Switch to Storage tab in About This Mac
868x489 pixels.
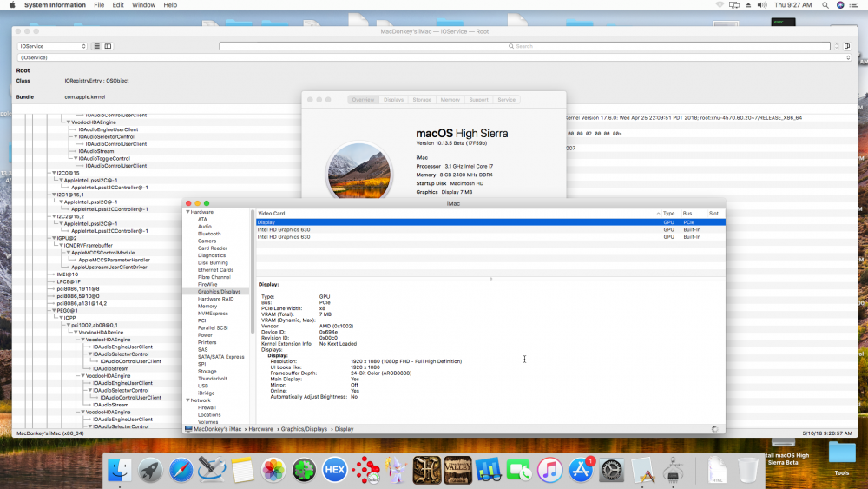[422, 100]
